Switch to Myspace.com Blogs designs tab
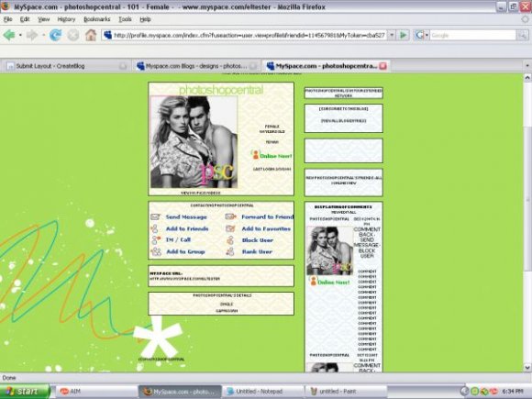The image size is (532, 399). click(x=197, y=66)
